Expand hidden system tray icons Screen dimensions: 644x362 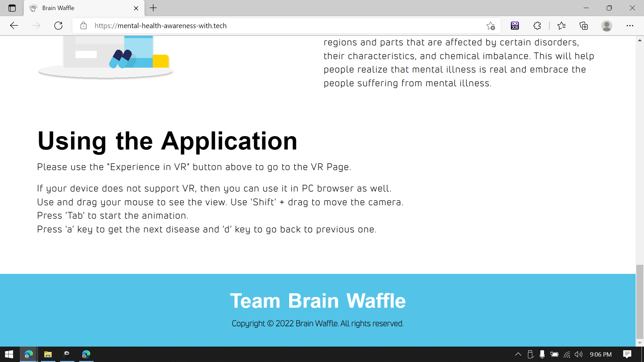pos(518,354)
